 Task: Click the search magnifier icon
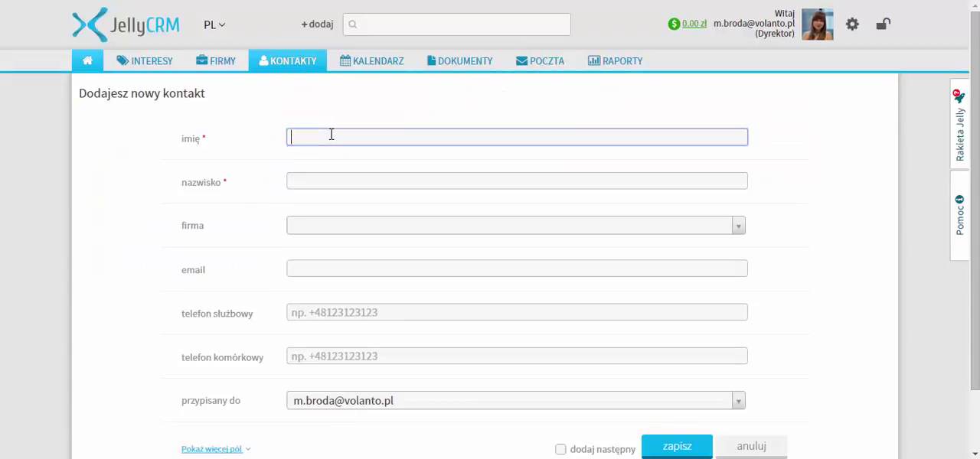coord(353,24)
